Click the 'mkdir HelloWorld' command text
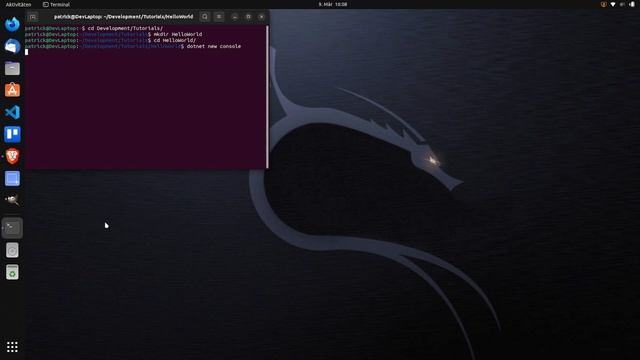This screenshot has width=640, height=360. (178, 34)
